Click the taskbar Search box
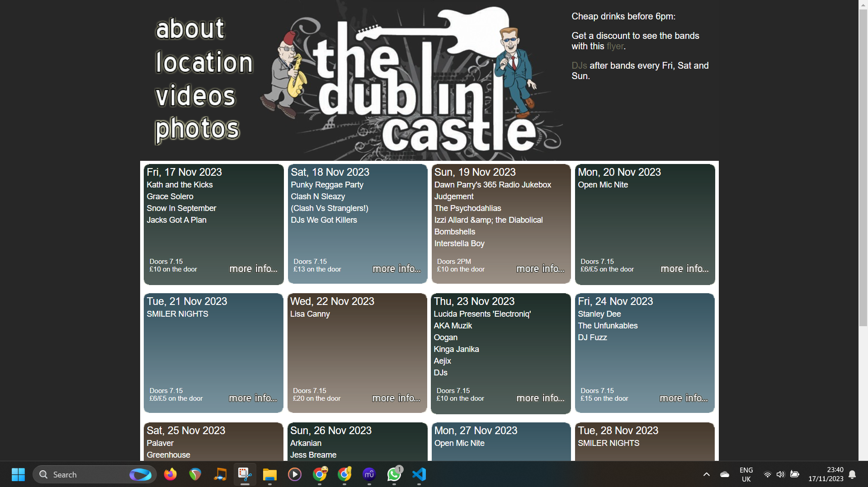The image size is (868, 487). pos(86,474)
